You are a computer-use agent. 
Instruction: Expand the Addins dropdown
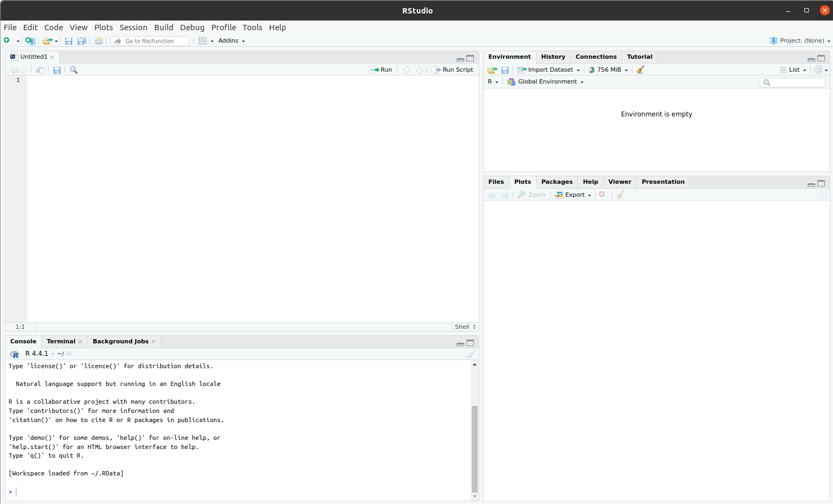coord(232,41)
